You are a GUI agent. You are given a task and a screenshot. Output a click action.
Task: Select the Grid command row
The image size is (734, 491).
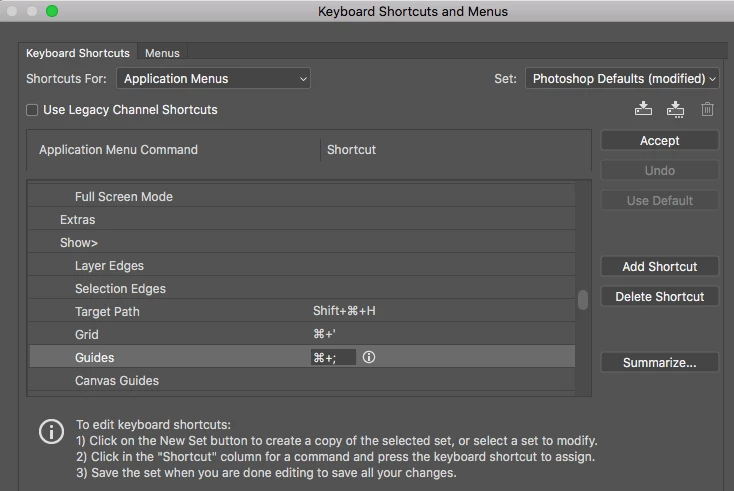click(x=301, y=334)
